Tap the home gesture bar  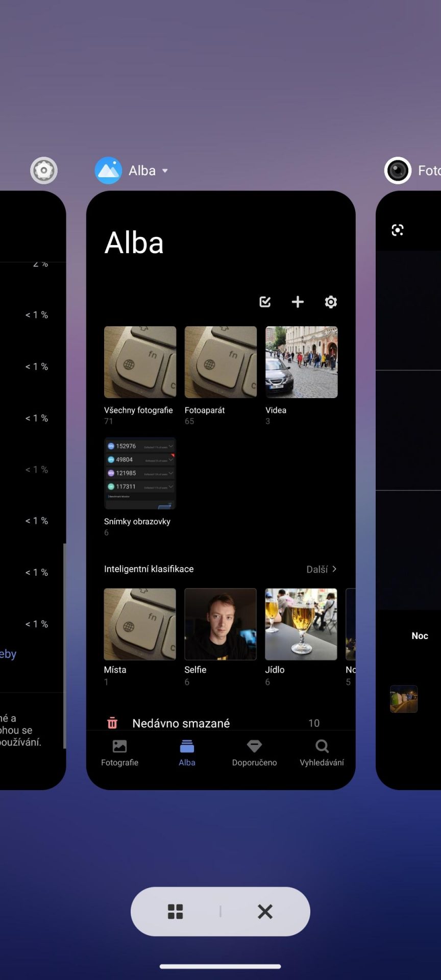click(220, 966)
